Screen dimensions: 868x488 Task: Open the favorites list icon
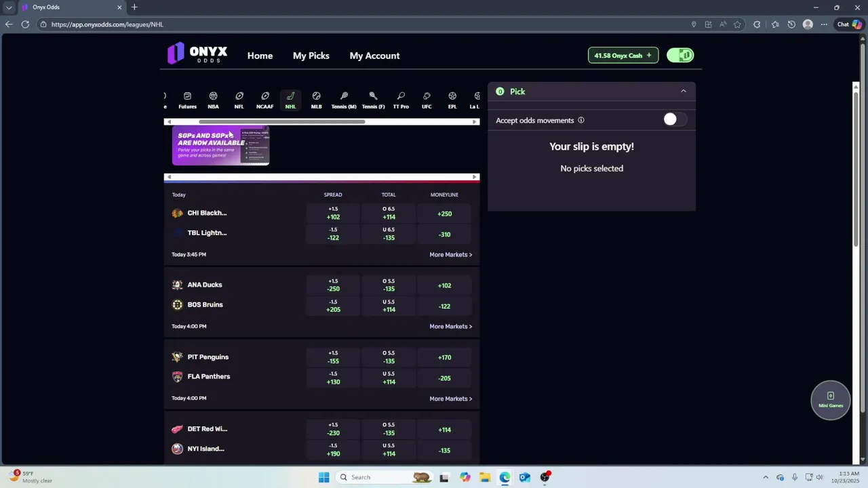click(775, 24)
